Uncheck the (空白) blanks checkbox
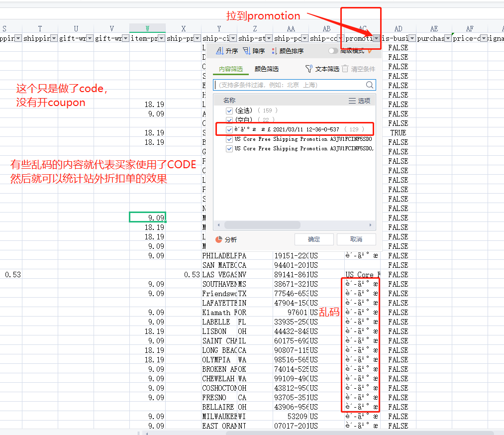 (x=229, y=120)
